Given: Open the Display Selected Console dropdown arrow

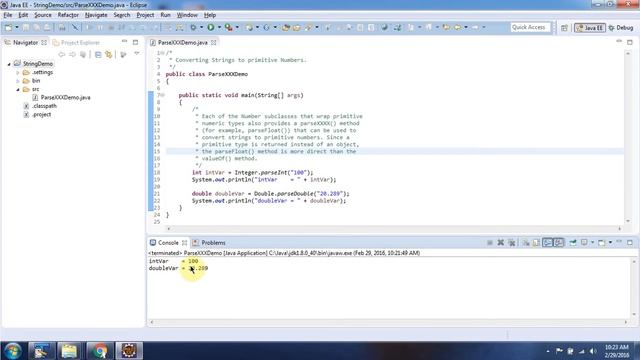Looking at the screenshot, I should (x=592, y=242).
